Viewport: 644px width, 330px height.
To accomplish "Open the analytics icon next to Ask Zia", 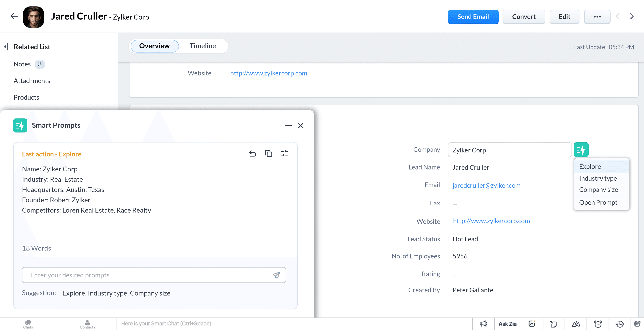I will pyautogui.click(x=532, y=323).
